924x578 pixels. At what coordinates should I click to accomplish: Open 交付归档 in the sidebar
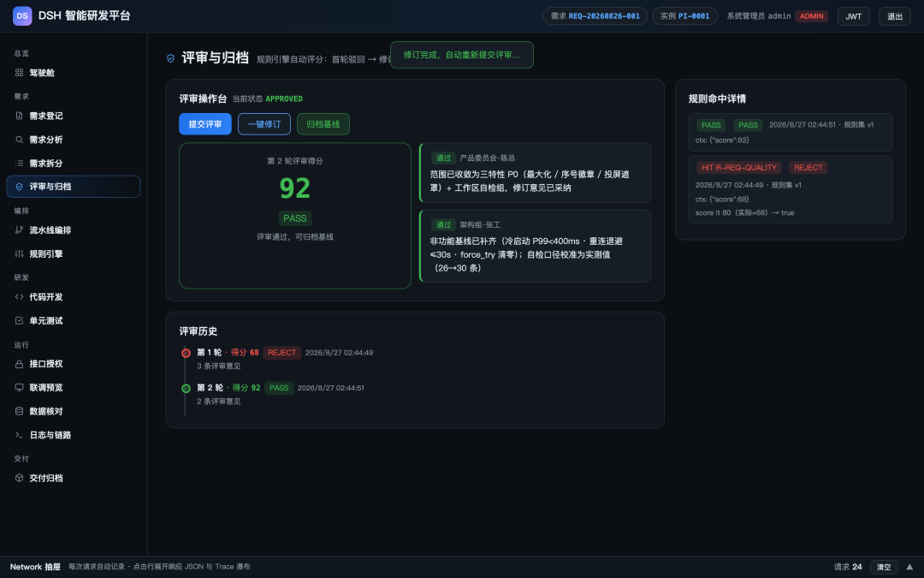tap(73, 478)
